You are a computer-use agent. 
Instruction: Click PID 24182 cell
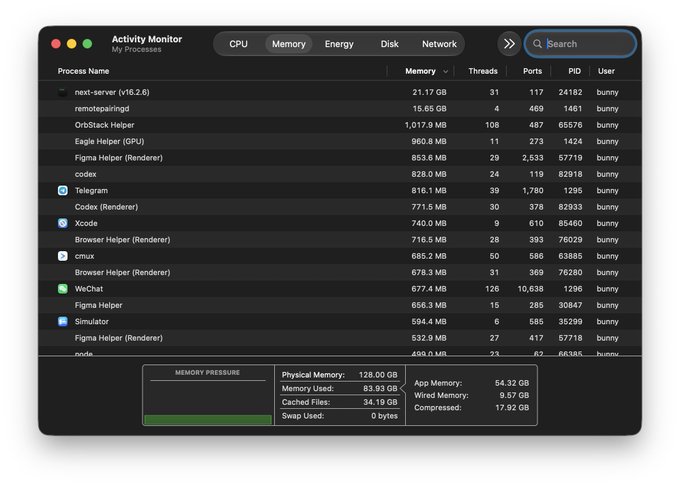(570, 92)
